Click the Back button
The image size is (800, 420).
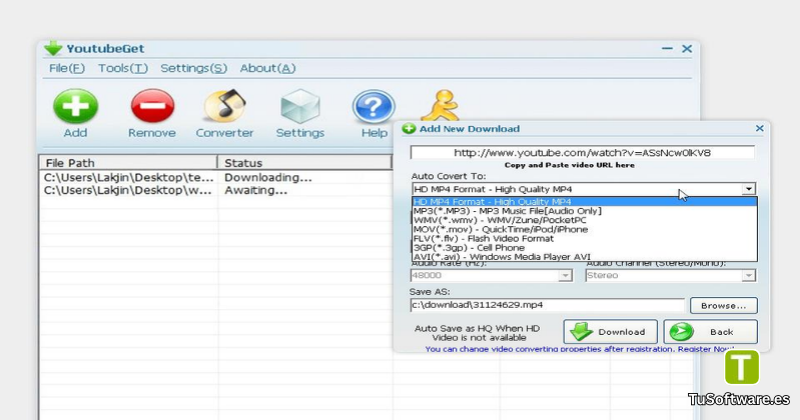[710, 332]
